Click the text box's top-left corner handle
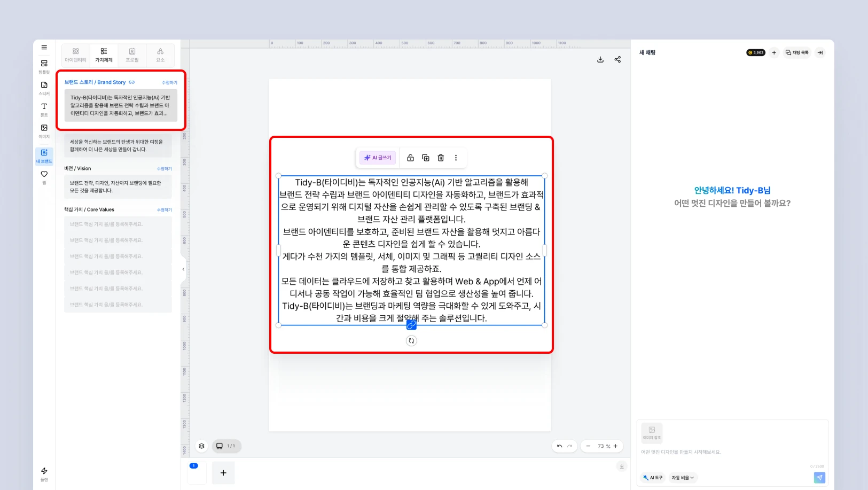Screen dimensions: 868x490 pos(278,176)
